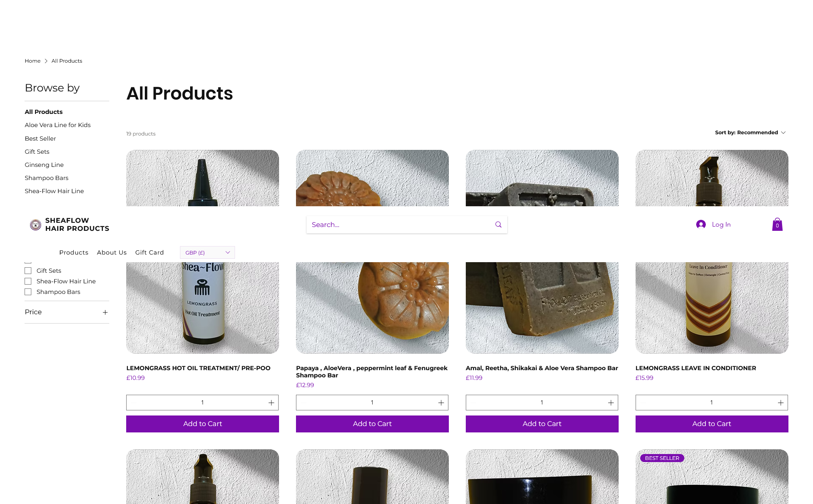Image resolution: width=813 pixels, height=504 pixels.
Task: Click the Sheaflow logo emblem
Action: (36, 225)
